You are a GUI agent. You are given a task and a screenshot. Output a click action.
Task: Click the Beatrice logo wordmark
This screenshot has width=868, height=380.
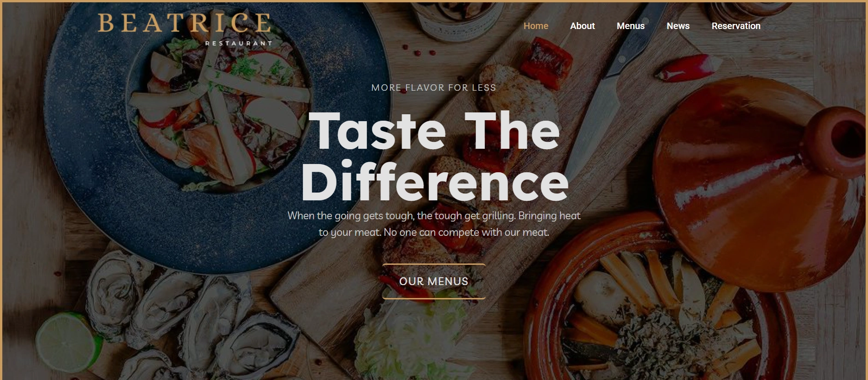(x=184, y=23)
